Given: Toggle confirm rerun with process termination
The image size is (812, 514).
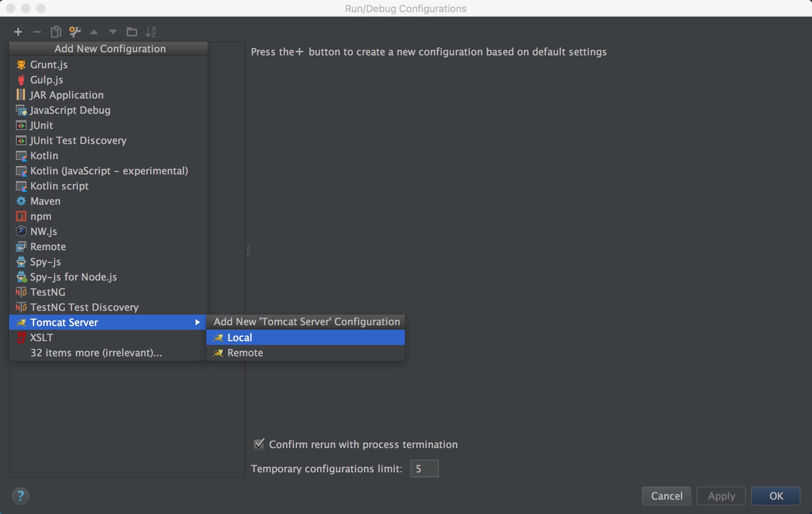Looking at the screenshot, I should point(259,443).
